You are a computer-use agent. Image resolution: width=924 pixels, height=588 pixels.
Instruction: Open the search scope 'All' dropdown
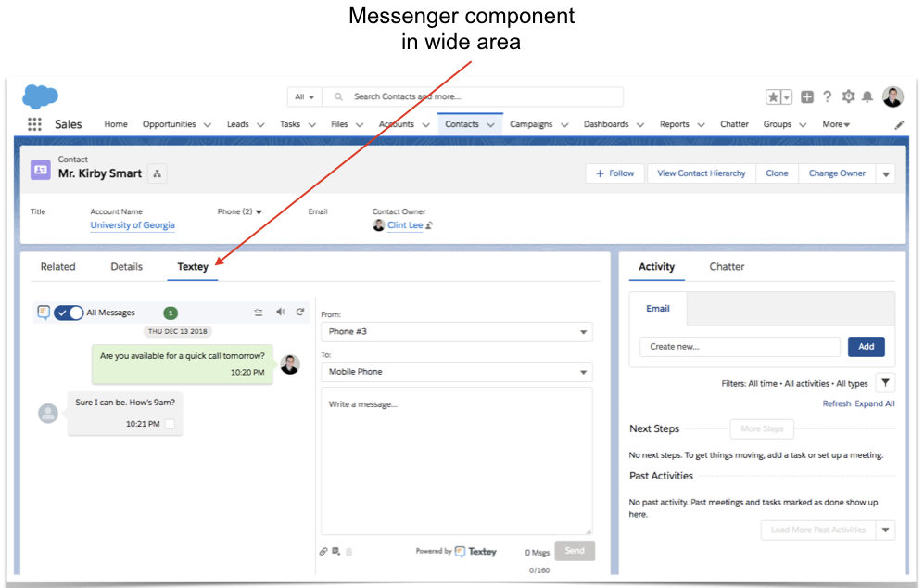pyautogui.click(x=305, y=96)
